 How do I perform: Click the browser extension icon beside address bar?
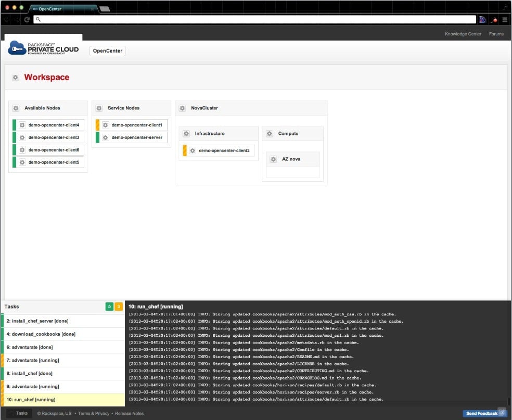[483, 20]
